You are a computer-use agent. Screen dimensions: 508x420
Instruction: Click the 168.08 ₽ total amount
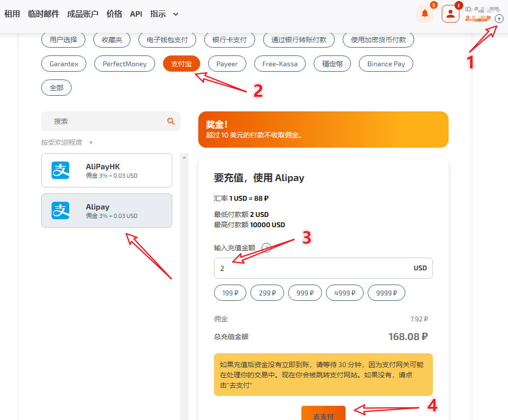408,337
